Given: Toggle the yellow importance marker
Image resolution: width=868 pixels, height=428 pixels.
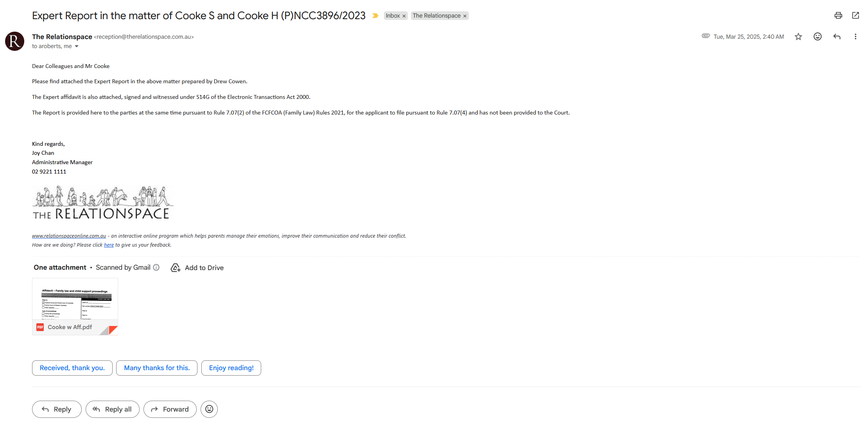Looking at the screenshot, I should point(375,16).
